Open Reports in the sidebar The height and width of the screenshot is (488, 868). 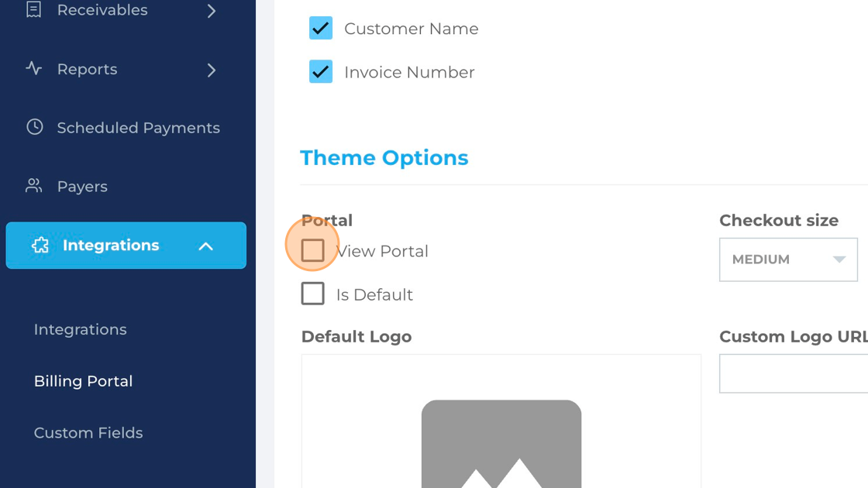click(88, 69)
